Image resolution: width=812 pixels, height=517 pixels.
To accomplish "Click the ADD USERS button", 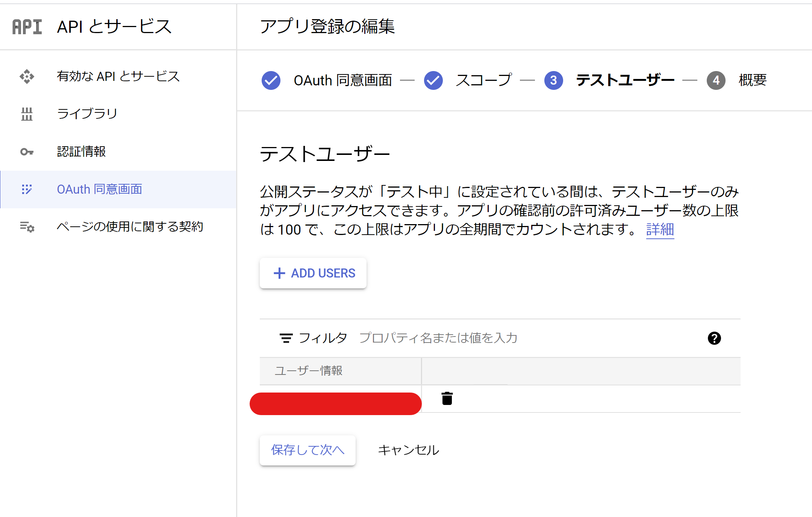I will tap(313, 273).
